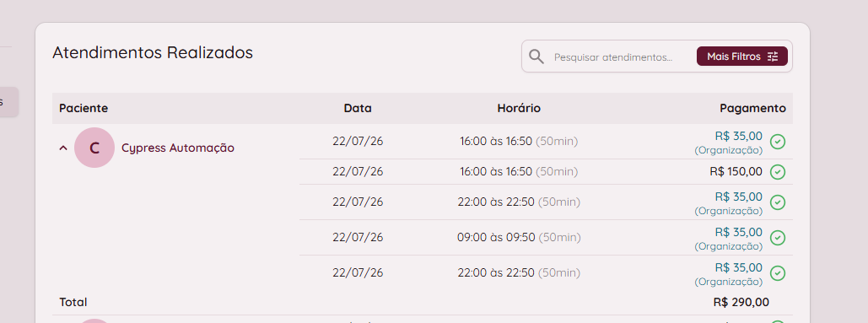Sort by the Paciente column header
This screenshot has height=323, width=868.
tap(84, 109)
